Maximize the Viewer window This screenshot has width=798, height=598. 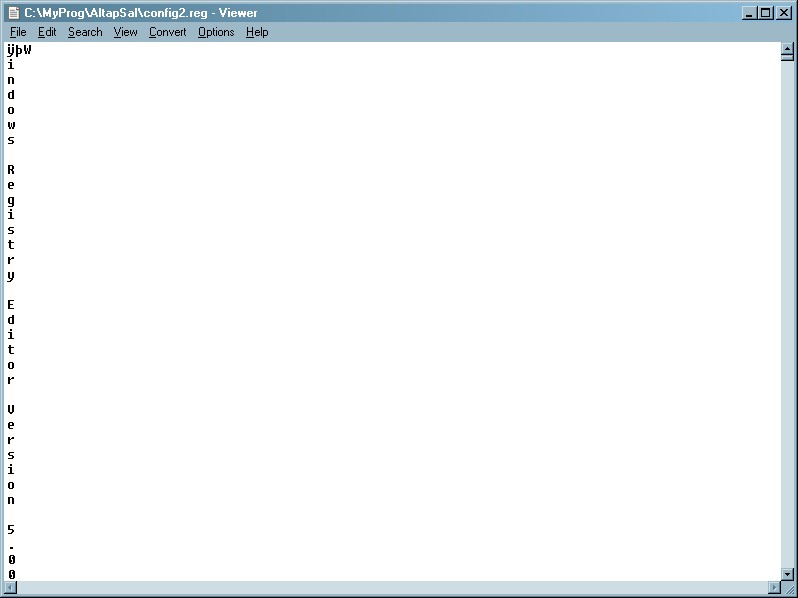(765, 13)
